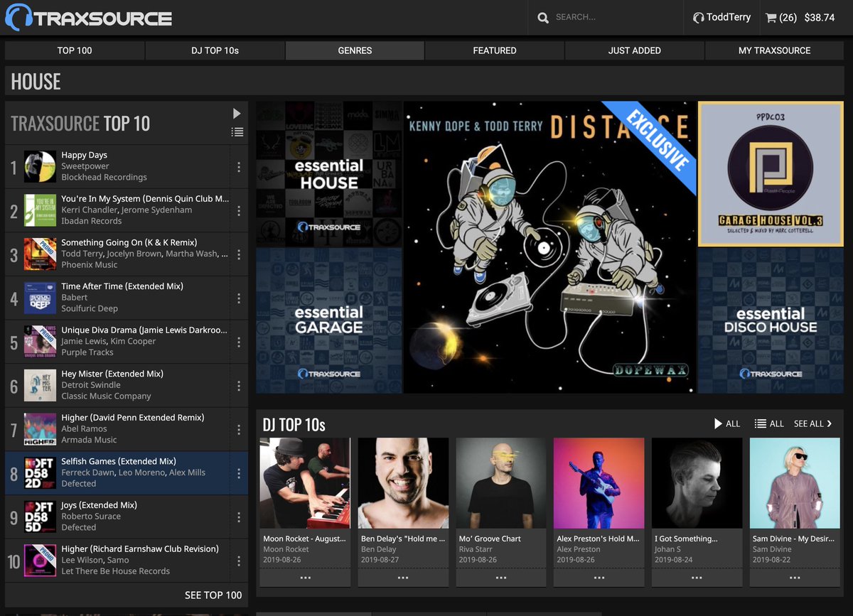Play all tracks in Traxsource Top 10
This screenshot has width=853, height=616.
(x=237, y=113)
